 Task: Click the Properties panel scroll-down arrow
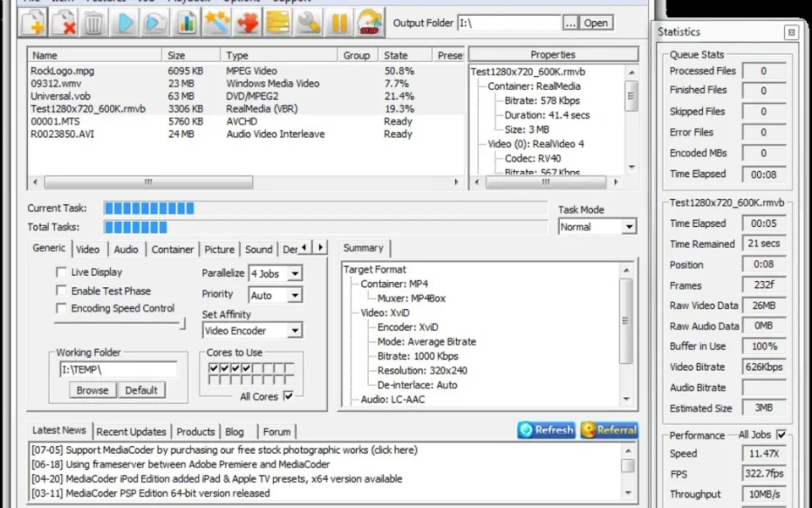click(x=632, y=167)
